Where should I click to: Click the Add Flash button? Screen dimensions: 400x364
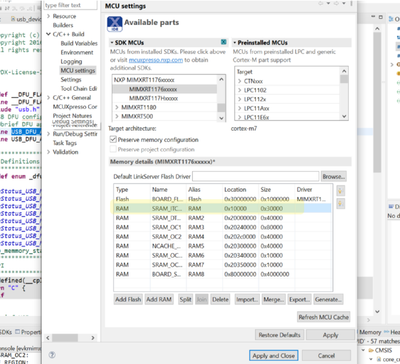(128, 299)
